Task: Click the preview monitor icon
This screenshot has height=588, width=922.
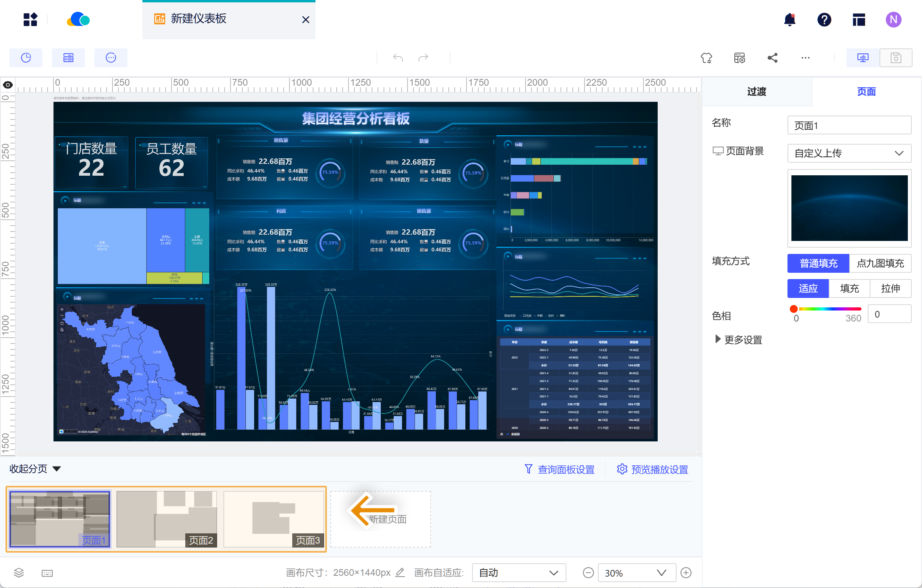Action: tap(863, 58)
